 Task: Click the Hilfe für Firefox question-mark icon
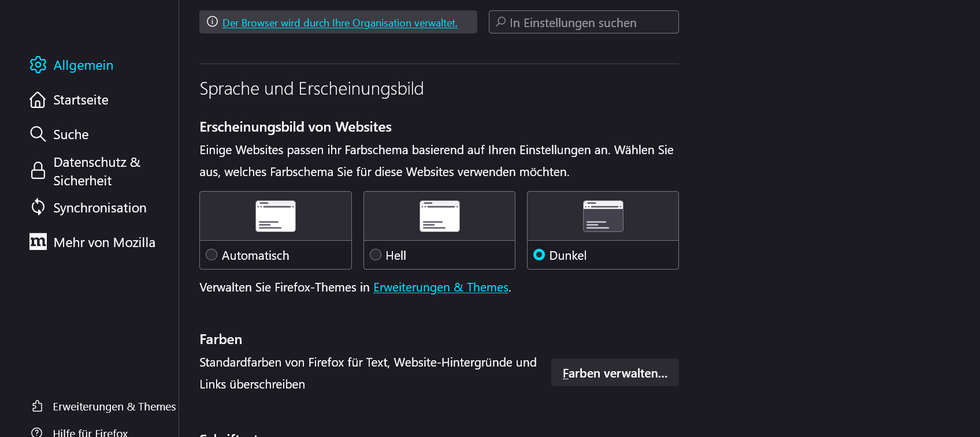tap(37, 432)
